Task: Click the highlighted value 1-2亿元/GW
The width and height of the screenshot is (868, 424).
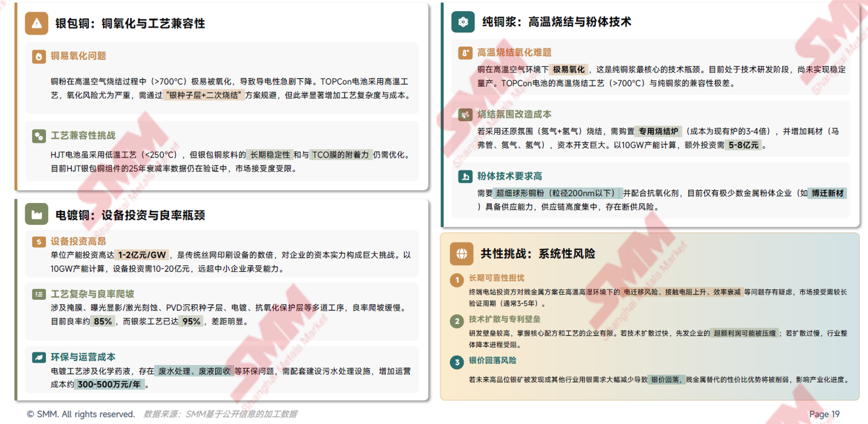Action: [142, 255]
